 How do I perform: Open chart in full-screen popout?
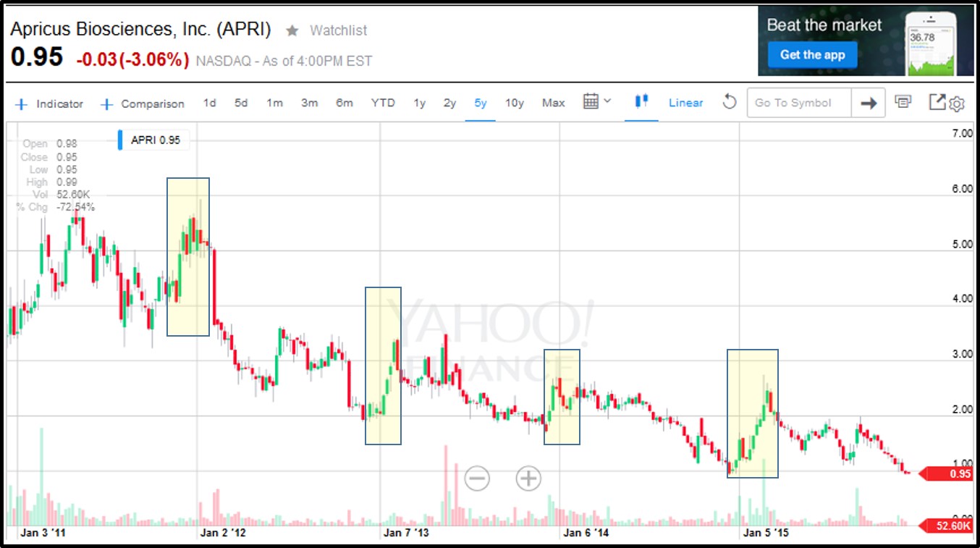[x=937, y=102]
